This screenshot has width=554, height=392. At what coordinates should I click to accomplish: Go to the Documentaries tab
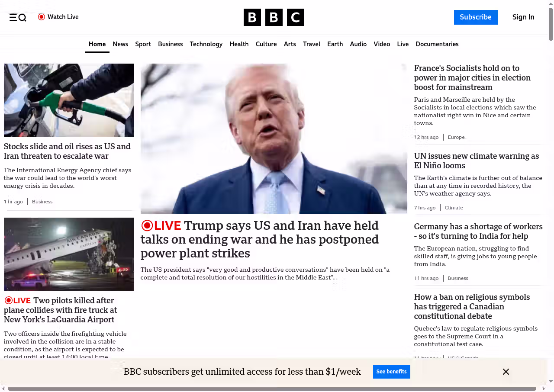[x=437, y=44]
